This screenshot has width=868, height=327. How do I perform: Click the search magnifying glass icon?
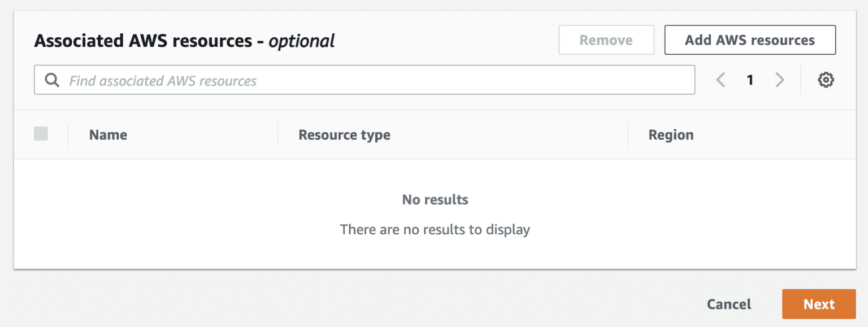[51, 80]
